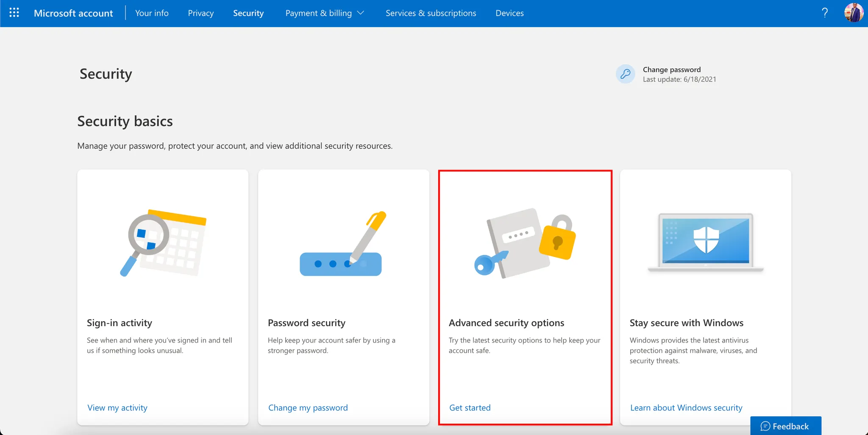Click the Change password link
The height and width of the screenshot is (435, 868).
click(672, 70)
